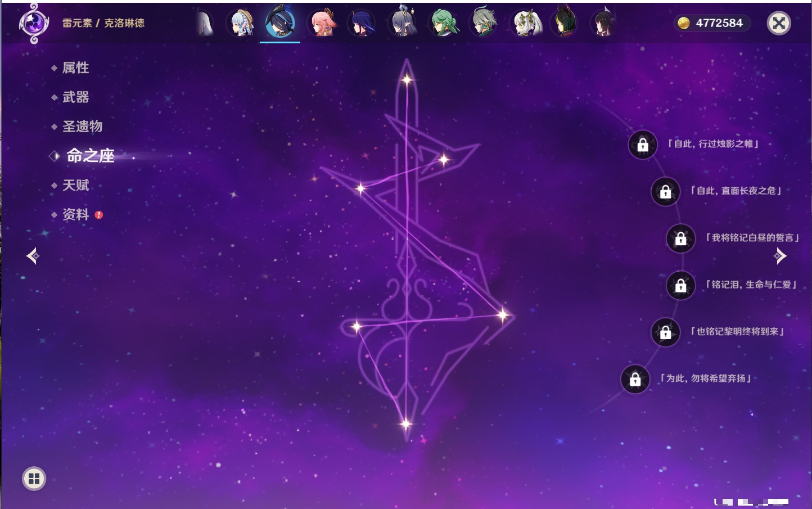Click the lock icon for 「自此，直面长夜之危」
The height and width of the screenshot is (509, 812).
point(665,192)
